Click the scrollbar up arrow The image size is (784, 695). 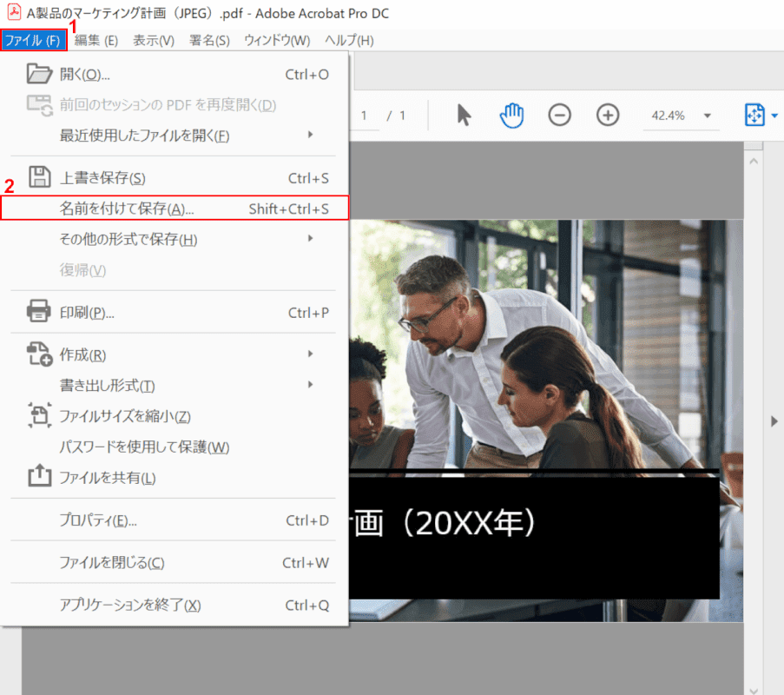click(754, 161)
